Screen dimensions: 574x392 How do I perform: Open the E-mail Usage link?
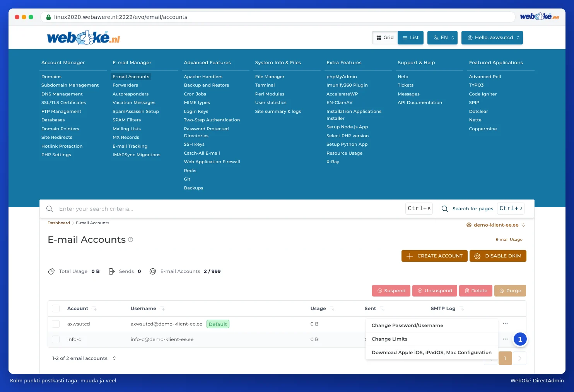509,240
